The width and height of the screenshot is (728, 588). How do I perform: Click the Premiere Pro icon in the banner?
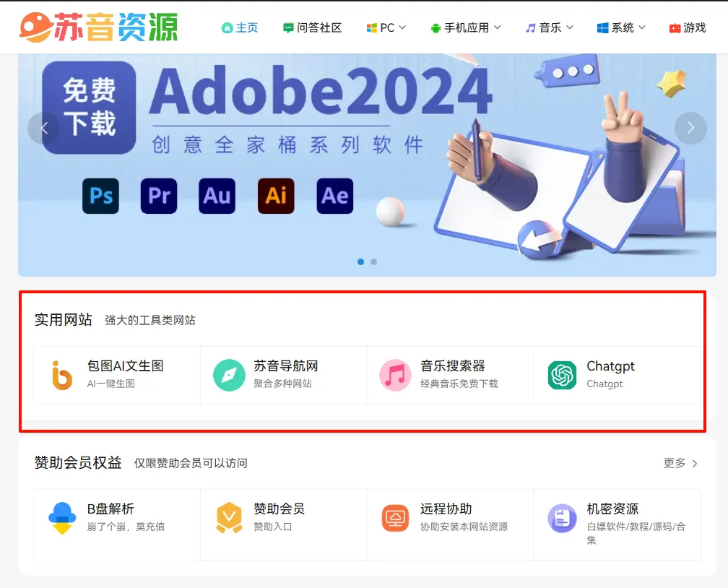[x=159, y=196]
